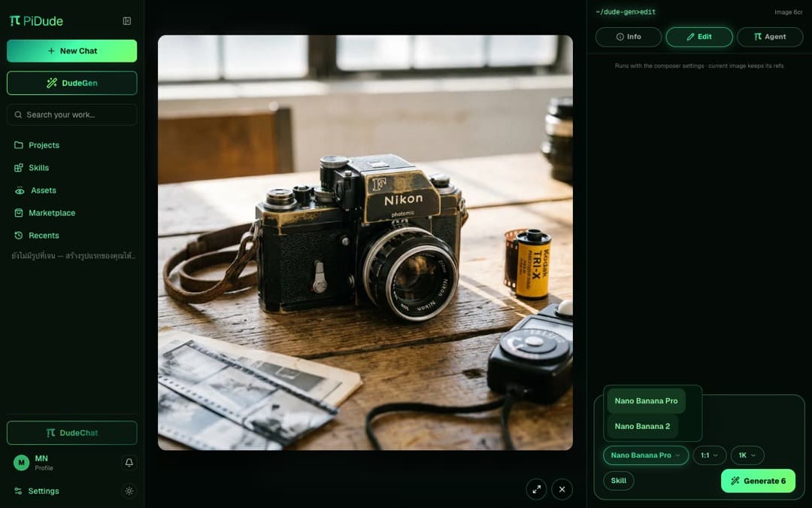Viewport: 812px width, 508px height.
Task: Click the Skills grid icon
Action: point(19,167)
